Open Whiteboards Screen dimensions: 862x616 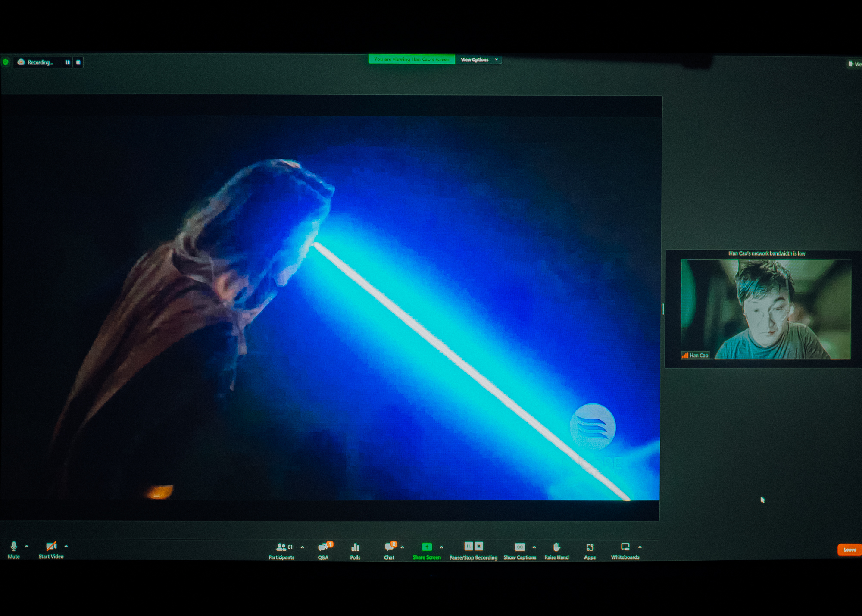click(625, 551)
